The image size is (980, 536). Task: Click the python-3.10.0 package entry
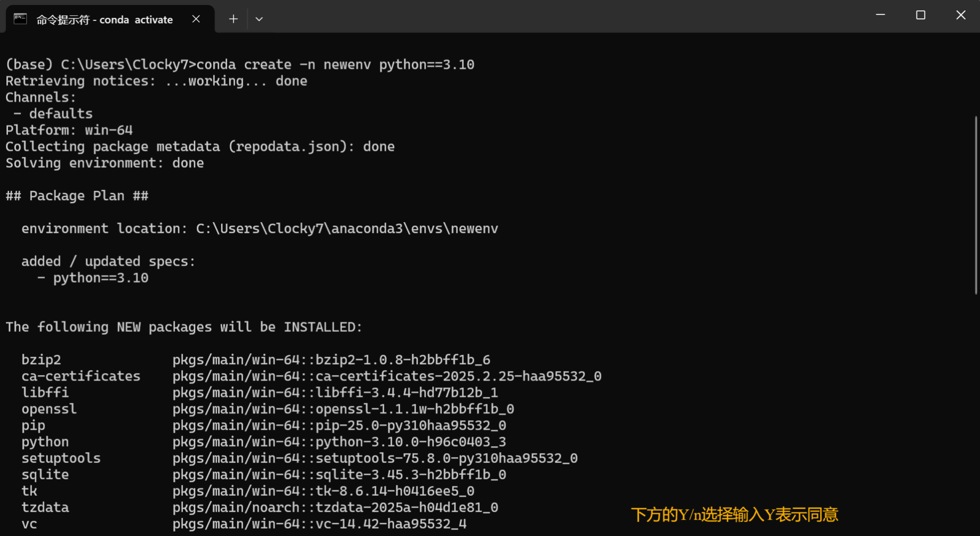coord(410,442)
